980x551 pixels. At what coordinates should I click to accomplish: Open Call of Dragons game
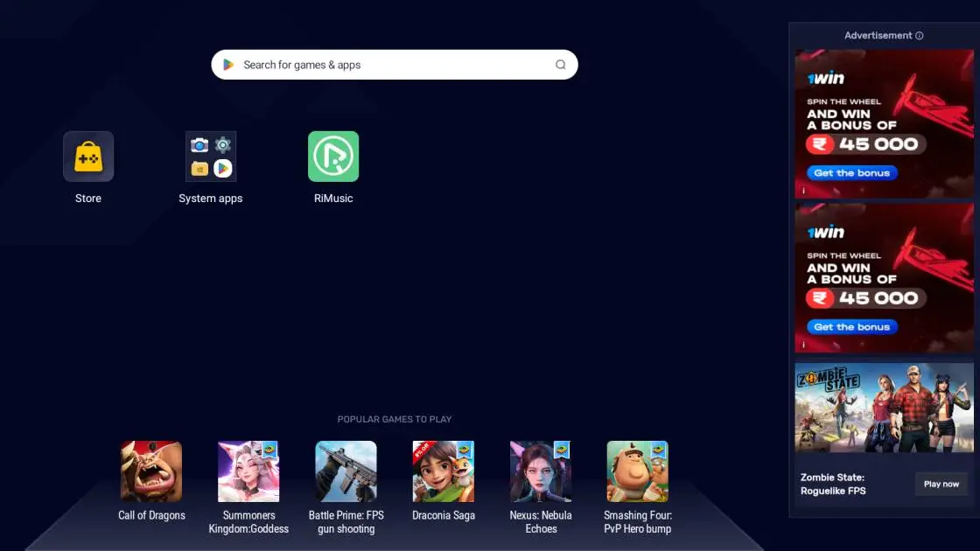tap(151, 471)
